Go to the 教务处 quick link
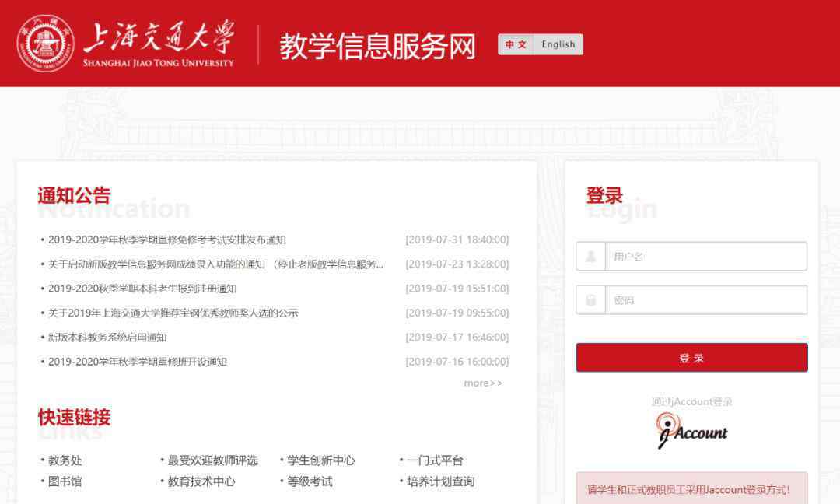The width and height of the screenshot is (840, 504). [65, 460]
